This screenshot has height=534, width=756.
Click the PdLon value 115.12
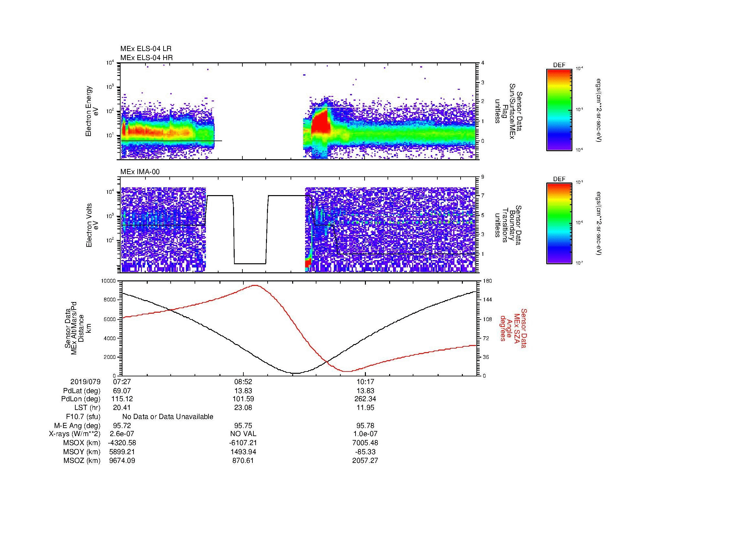(122, 399)
